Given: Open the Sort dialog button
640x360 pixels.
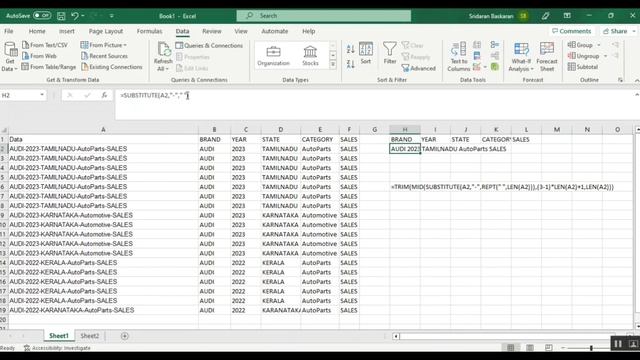Looking at the screenshot, I should tap(366, 53).
